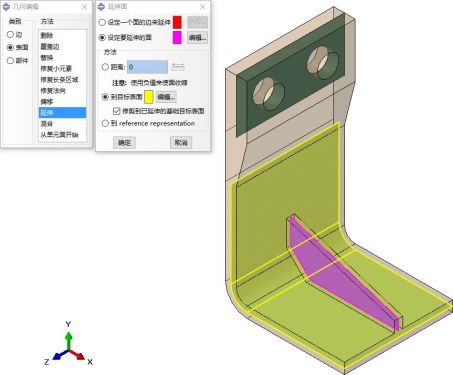This screenshot has height=375, width=453.
Task: Click the red edge-selection color swatch
Action: [177, 22]
